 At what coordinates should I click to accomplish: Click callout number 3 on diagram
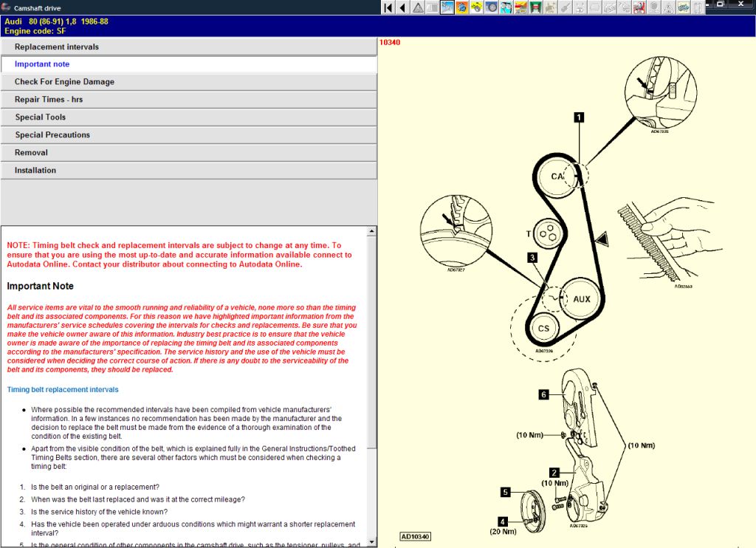point(532,258)
